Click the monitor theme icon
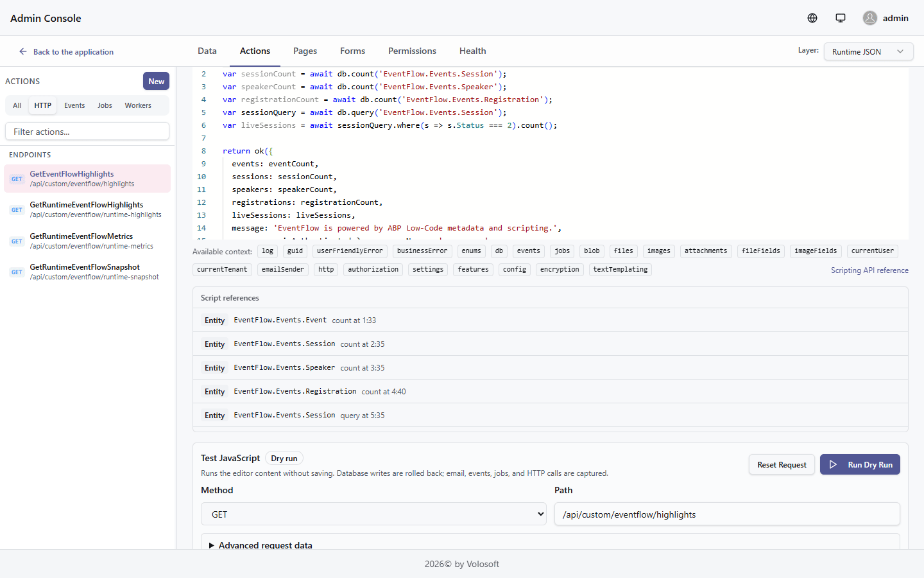924x578 pixels. click(x=841, y=18)
